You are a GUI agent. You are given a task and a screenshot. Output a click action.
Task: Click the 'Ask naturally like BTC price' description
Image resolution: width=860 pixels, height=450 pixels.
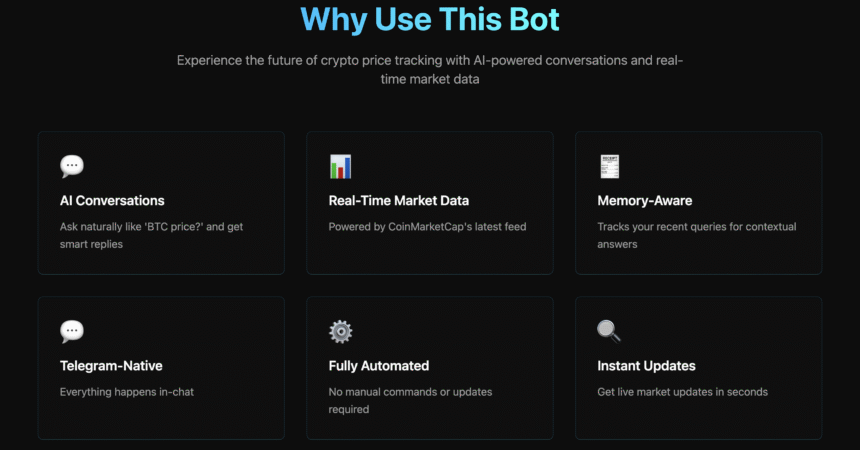(x=151, y=235)
